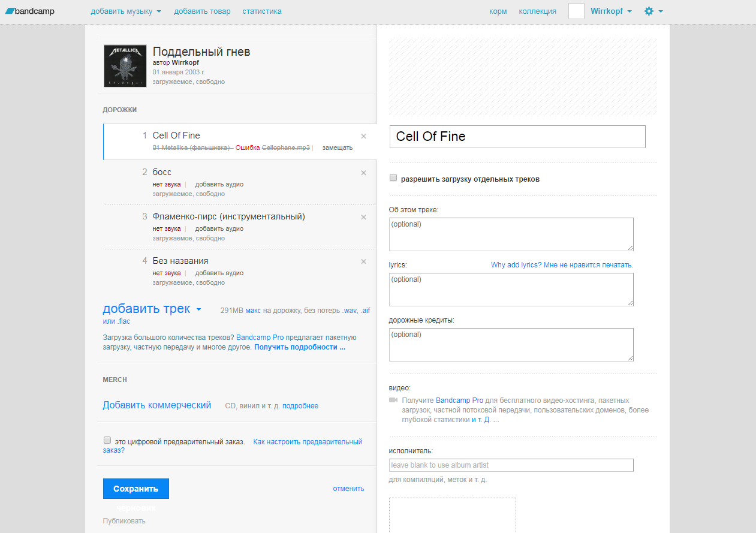Click the и т. Д. ... link
This screenshot has width=756, height=533.
(x=485, y=420)
